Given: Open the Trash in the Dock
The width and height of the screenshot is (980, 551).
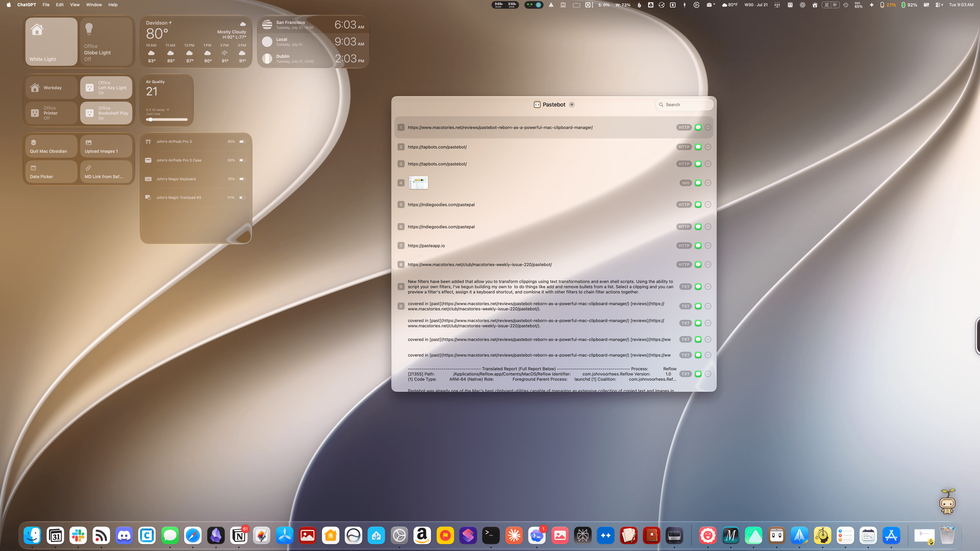Looking at the screenshot, I should [x=947, y=535].
